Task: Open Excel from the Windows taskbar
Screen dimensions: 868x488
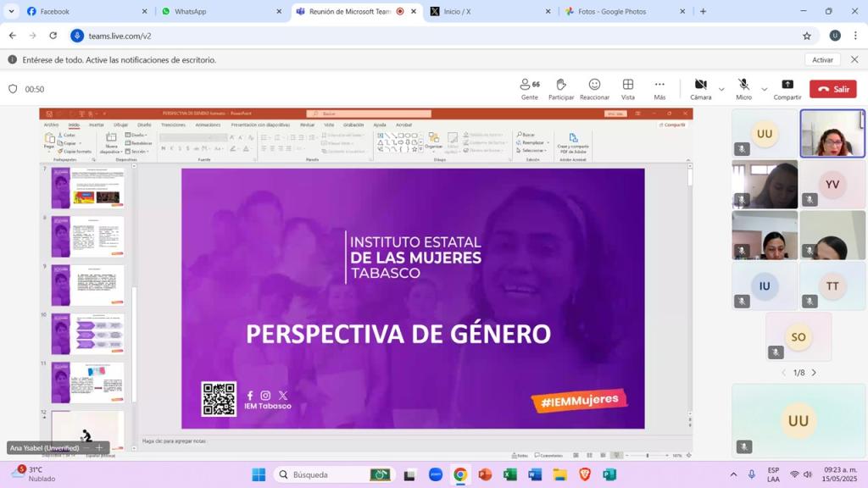Action: pos(509,474)
